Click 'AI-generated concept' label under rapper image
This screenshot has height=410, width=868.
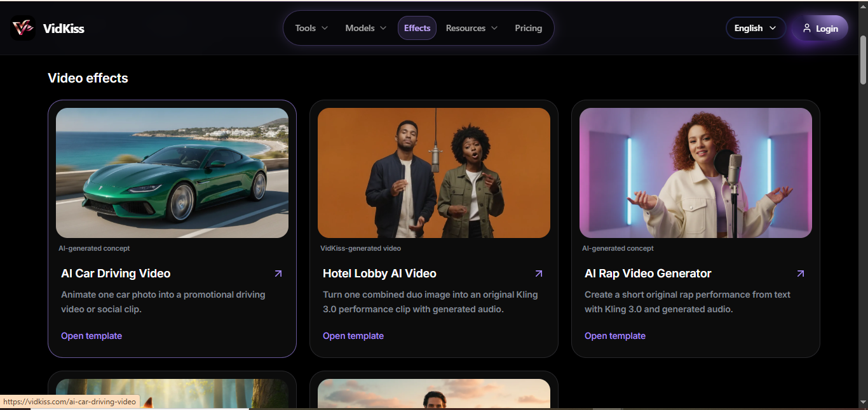click(618, 248)
